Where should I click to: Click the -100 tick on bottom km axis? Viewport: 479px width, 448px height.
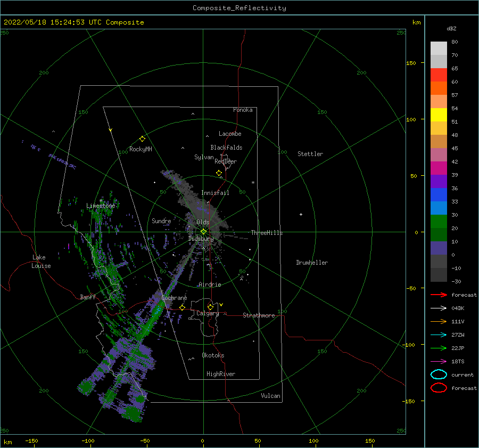tap(88, 441)
